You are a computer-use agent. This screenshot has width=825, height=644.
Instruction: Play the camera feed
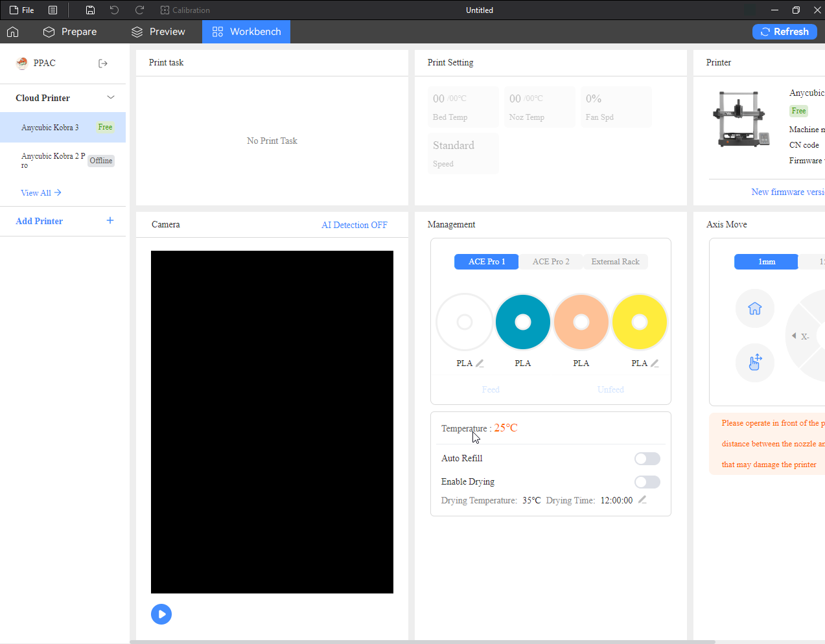[161, 614]
